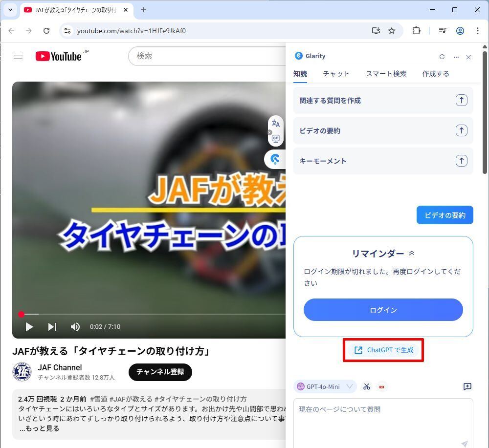
Task: Click the キーモーメント row text
Action: (x=323, y=161)
